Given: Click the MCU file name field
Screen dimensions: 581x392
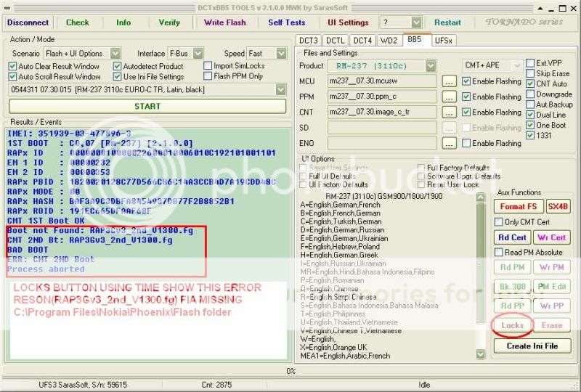Looking at the screenshot, I should coord(382,81).
